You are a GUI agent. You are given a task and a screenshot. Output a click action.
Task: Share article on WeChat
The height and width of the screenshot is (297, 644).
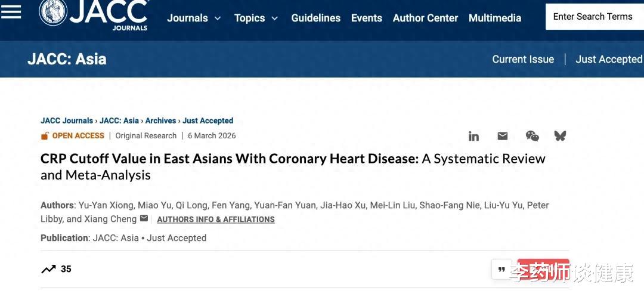pos(532,136)
